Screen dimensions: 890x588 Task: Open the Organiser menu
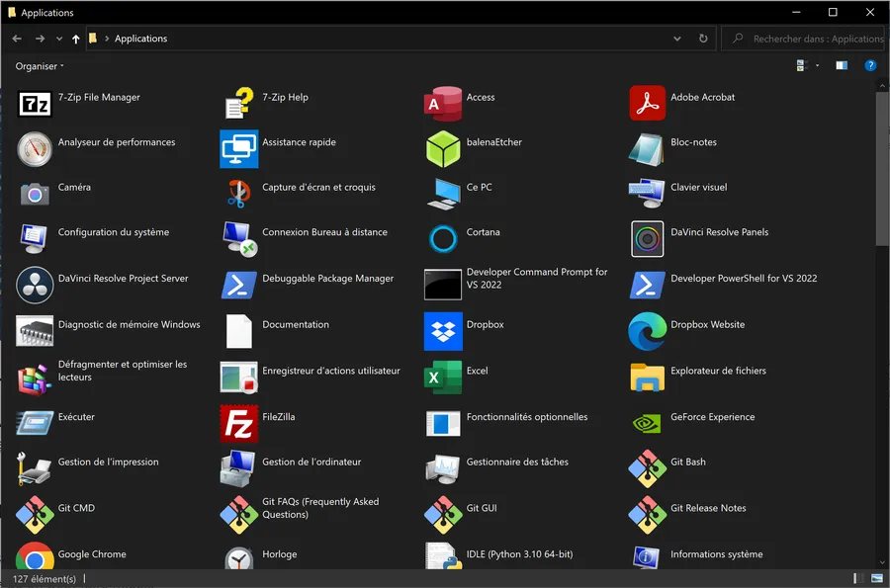click(x=40, y=66)
